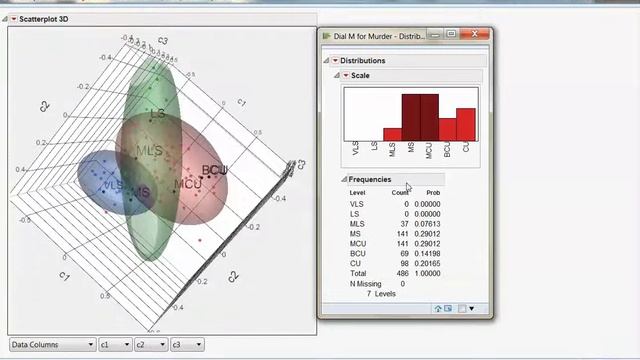The width and height of the screenshot is (640, 360).
Task: Open the Scale red triangle menu
Action: pyautogui.click(x=346, y=75)
